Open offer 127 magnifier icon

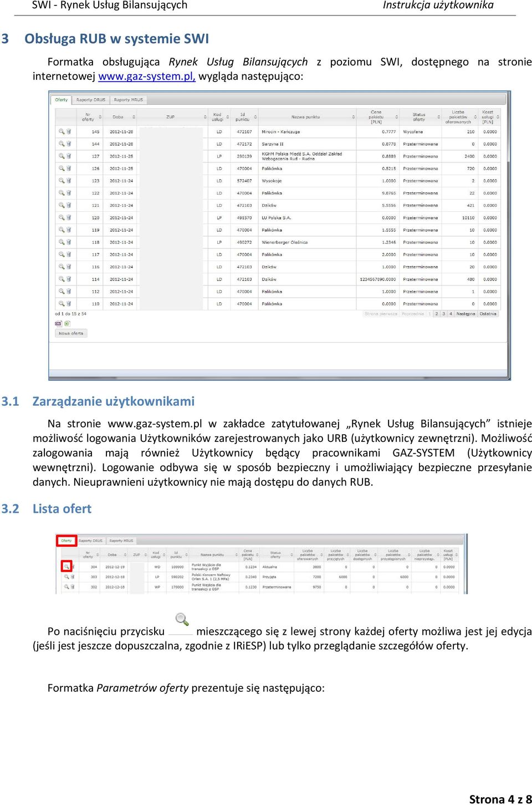point(62,156)
